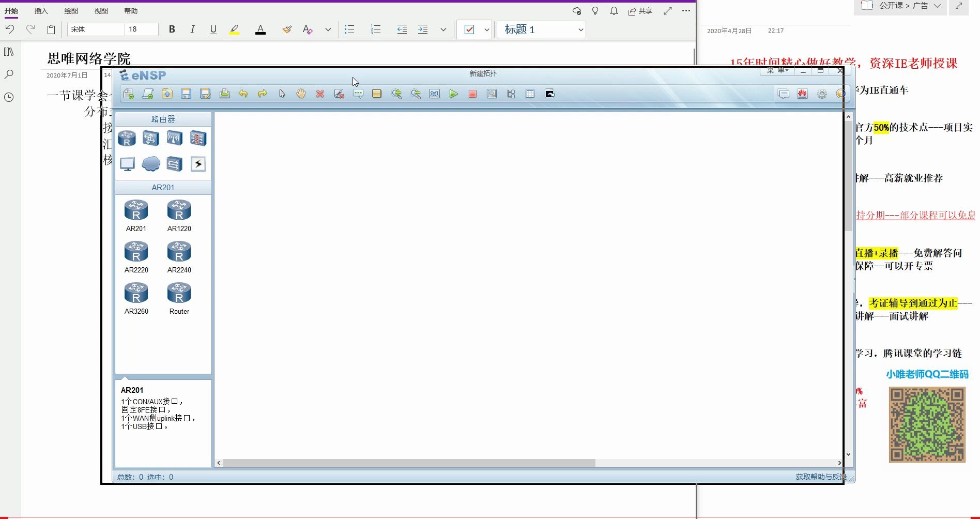The width and height of the screenshot is (980, 519).
Task: Open the Huawei website icon in eNSP
Action: [802, 94]
